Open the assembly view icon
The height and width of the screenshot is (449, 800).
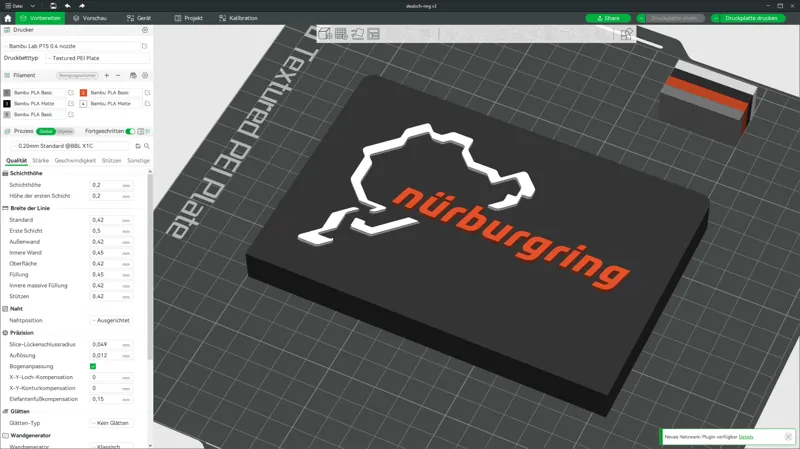627,34
